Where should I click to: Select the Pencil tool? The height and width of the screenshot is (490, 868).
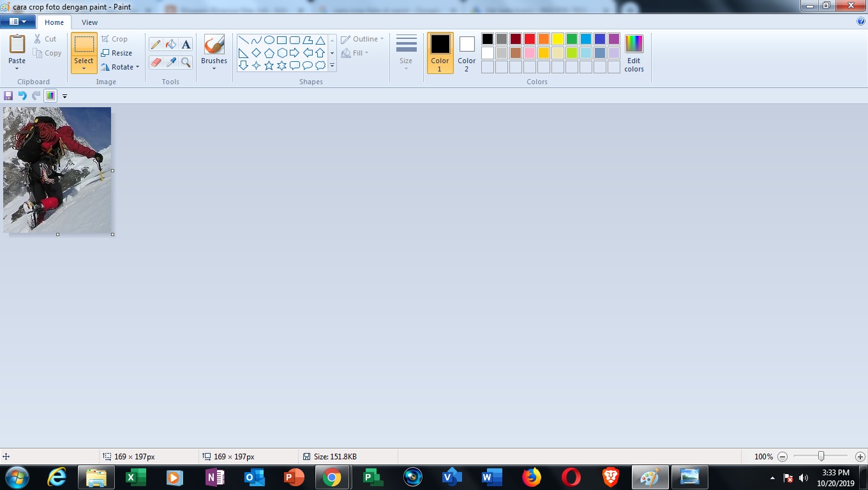pyautogui.click(x=156, y=44)
